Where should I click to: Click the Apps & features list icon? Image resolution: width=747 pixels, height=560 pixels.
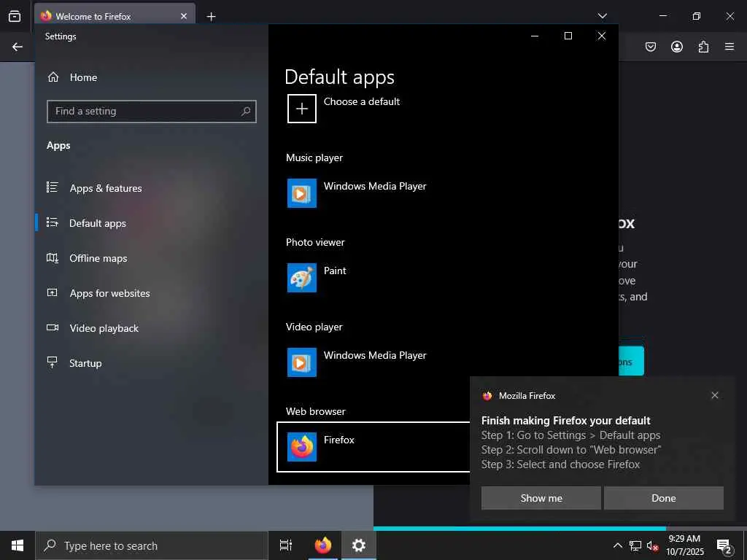tap(53, 187)
